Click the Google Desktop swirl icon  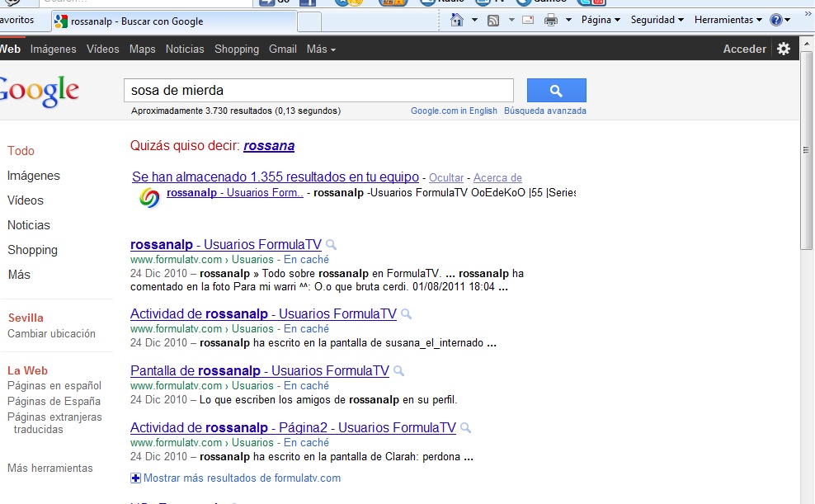click(x=149, y=197)
